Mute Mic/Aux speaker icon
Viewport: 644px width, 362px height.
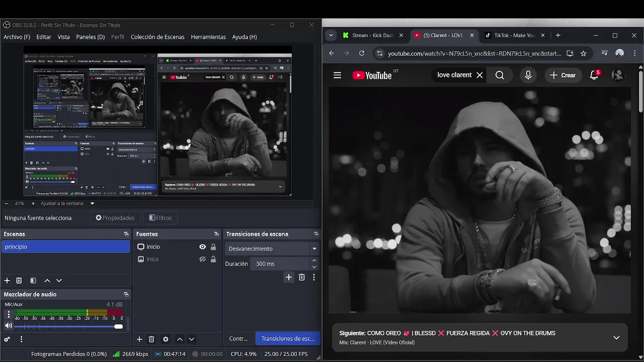click(9, 326)
